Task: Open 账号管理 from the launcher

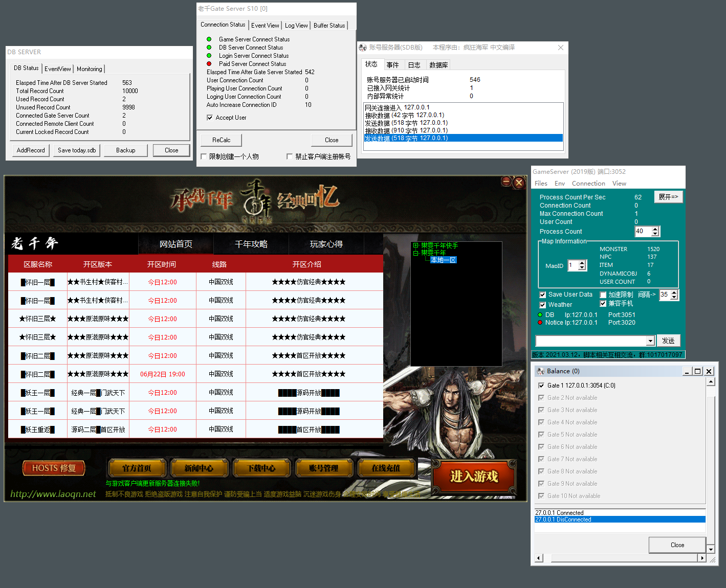Action: [324, 468]
